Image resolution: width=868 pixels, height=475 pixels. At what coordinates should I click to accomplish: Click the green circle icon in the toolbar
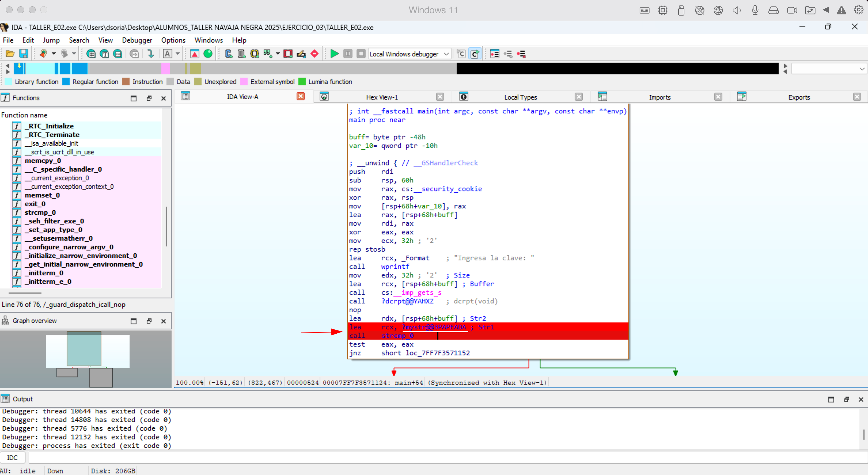tap(208, 54)
